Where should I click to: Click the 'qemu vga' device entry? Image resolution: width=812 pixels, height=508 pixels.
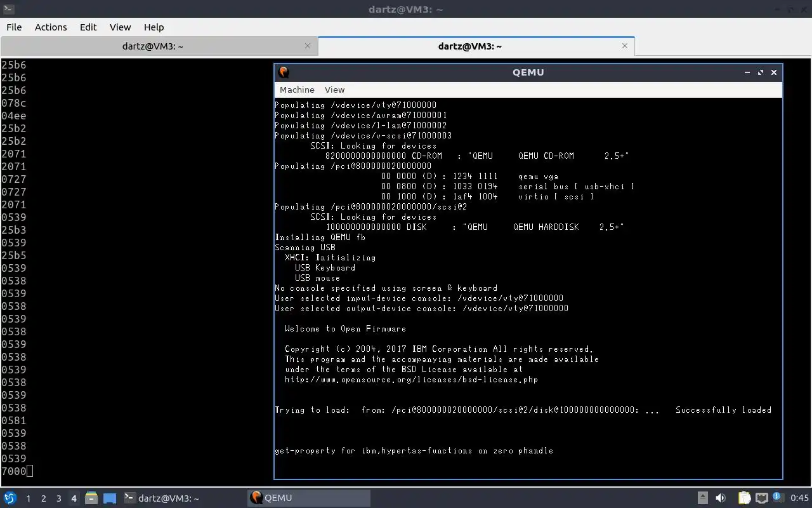(x=538, y=177)
